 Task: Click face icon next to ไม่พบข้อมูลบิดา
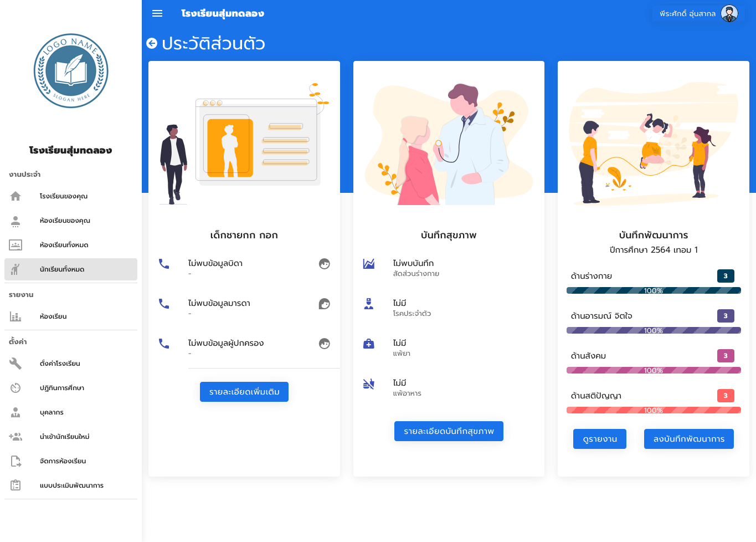325,264
